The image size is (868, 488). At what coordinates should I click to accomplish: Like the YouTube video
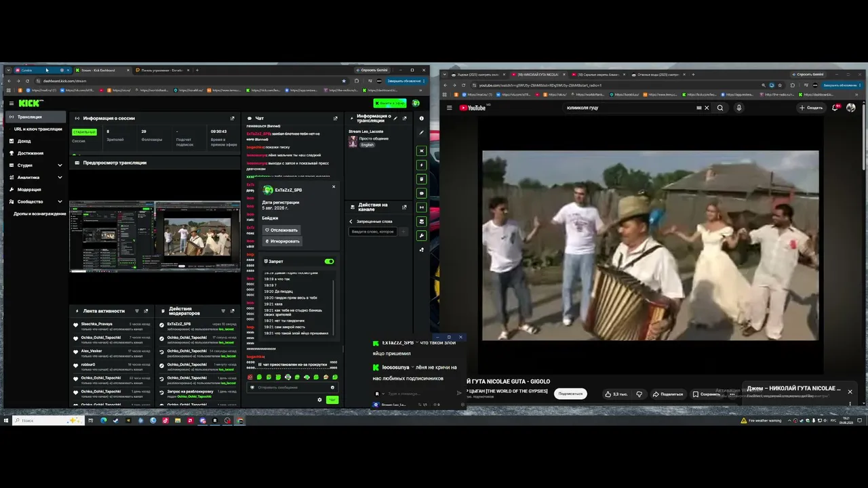point(617,394)
